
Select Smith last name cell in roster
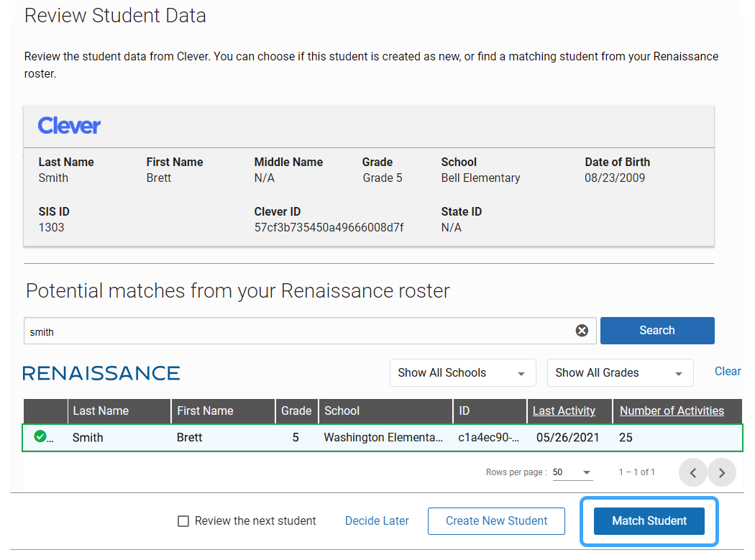(88, 438)
